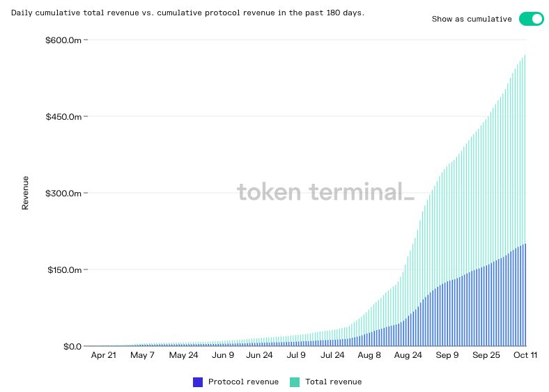Click the vertical Revenue axis title
549x392 pixels.
[26, 193]
